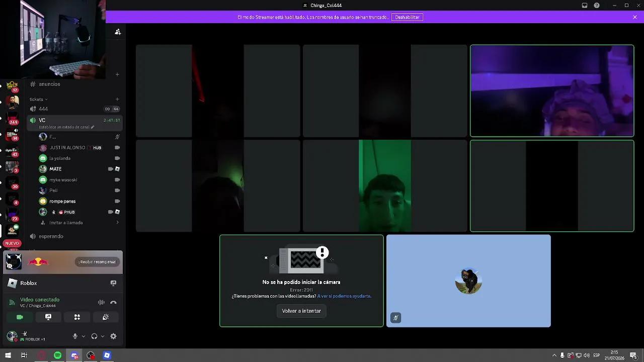Screen dimensions: 644x362
Task: Click green-lit webcam video tile
Action: pyautogui.click(x=385, y=186)
